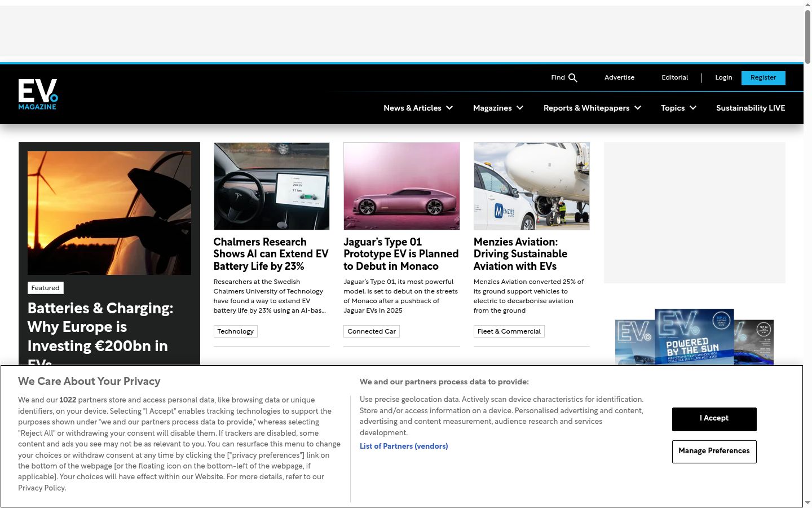
Task: Accept cookies with I Accept button
Action: tap(714, 419)
